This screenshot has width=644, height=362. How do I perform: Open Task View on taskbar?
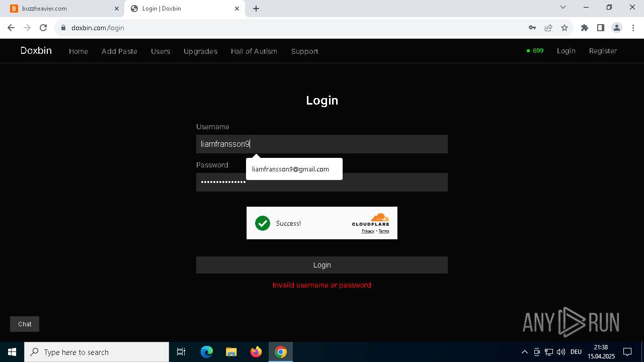point(181,352)
